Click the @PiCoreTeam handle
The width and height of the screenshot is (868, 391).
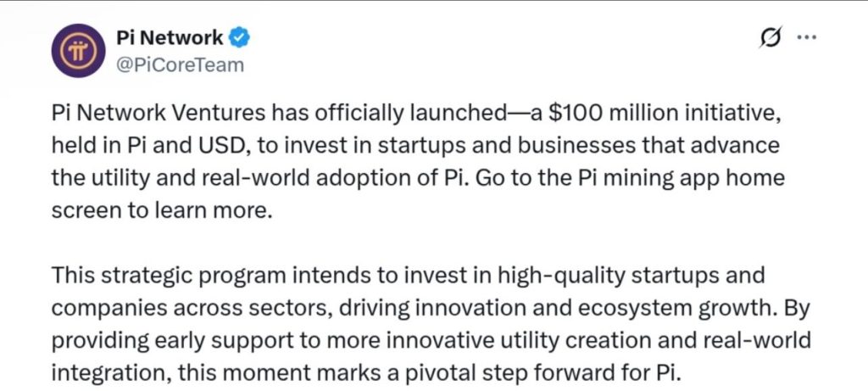tap(178, 64)
